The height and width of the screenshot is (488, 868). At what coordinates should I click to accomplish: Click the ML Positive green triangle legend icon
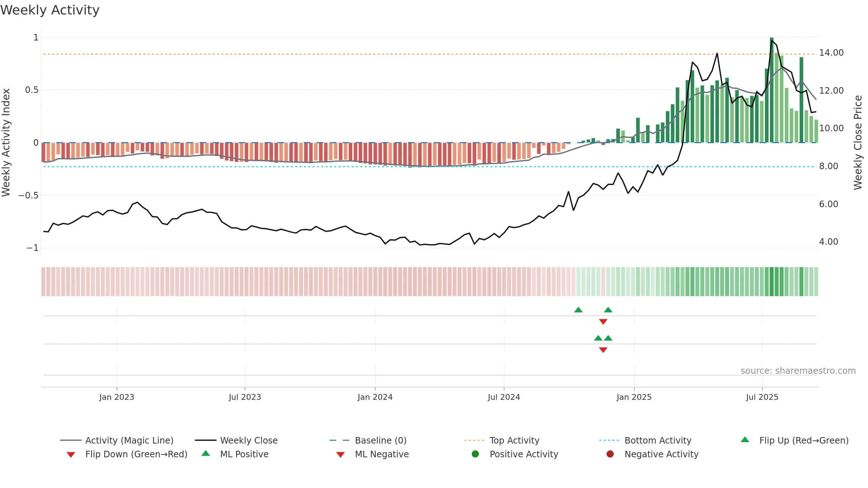[x=206, y=453]
